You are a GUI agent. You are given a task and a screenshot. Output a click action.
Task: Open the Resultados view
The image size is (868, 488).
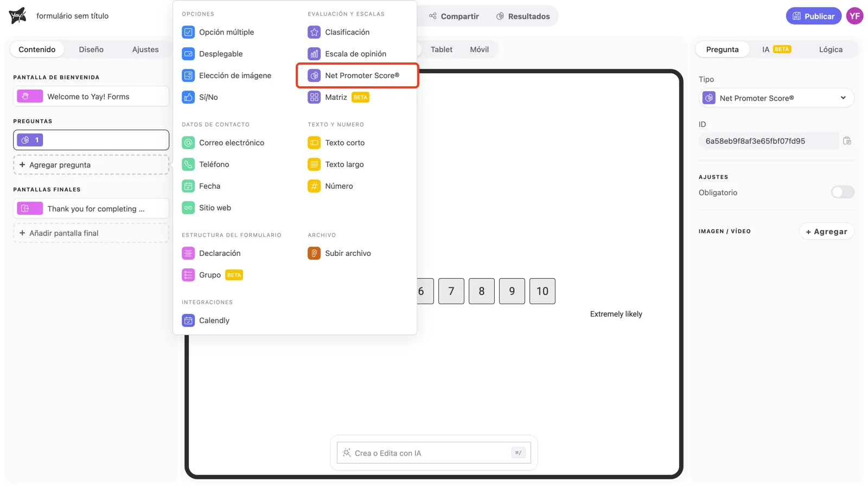click(x=523, y=16)
